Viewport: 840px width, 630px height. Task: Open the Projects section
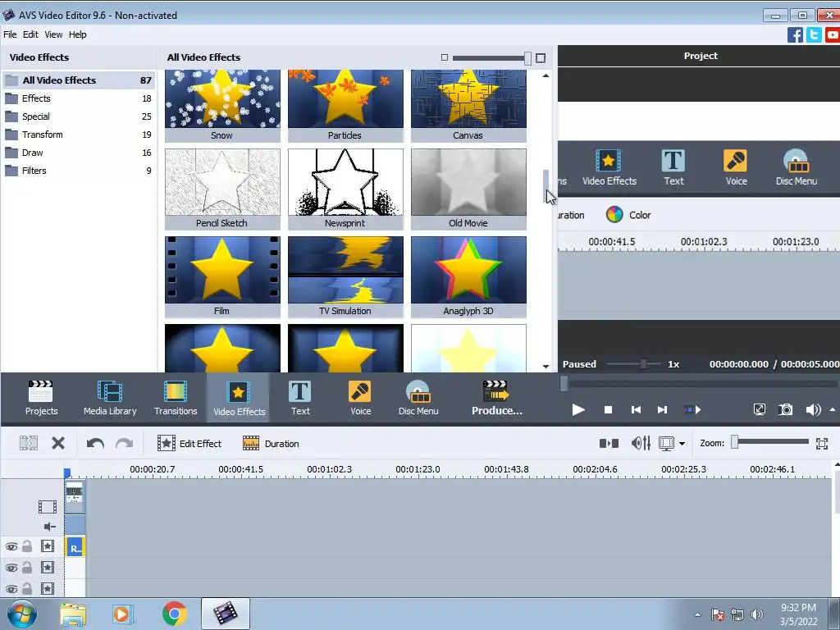point(41,398)
